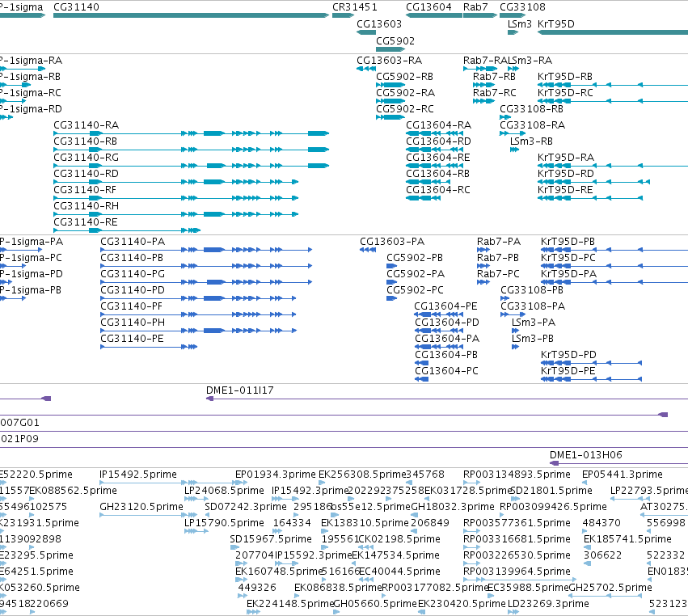This screenshot has width=688, height=616.
Task: Select the KrT95D gene label
Action: (x=556, y=24)
